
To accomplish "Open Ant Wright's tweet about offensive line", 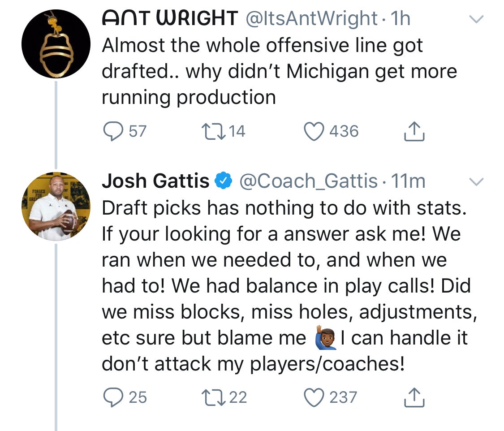I will pos(279,71).
